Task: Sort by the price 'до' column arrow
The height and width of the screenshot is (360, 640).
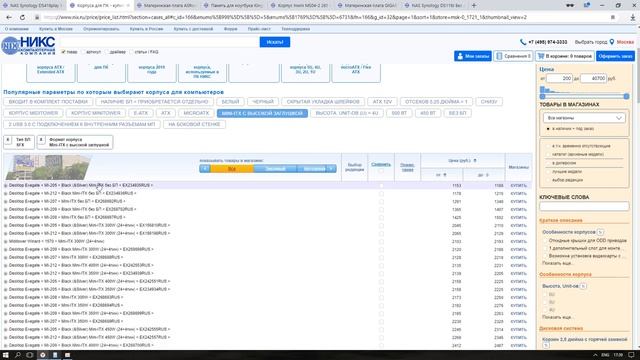Action: [x=487, y=175]
